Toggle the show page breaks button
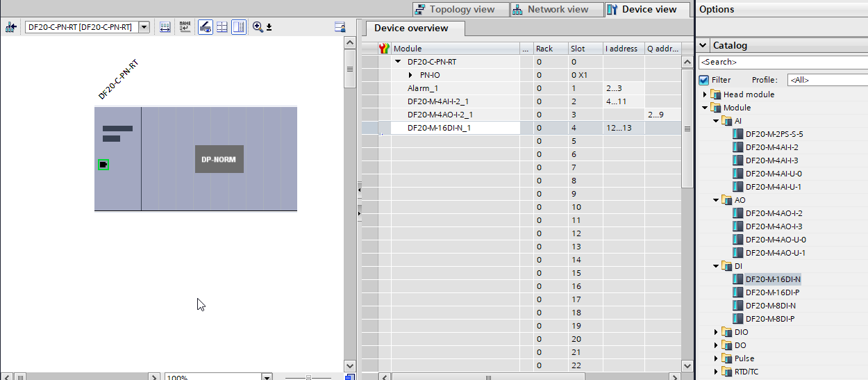The width and height of the screenshot is (868, 380). tap(222, 27)
